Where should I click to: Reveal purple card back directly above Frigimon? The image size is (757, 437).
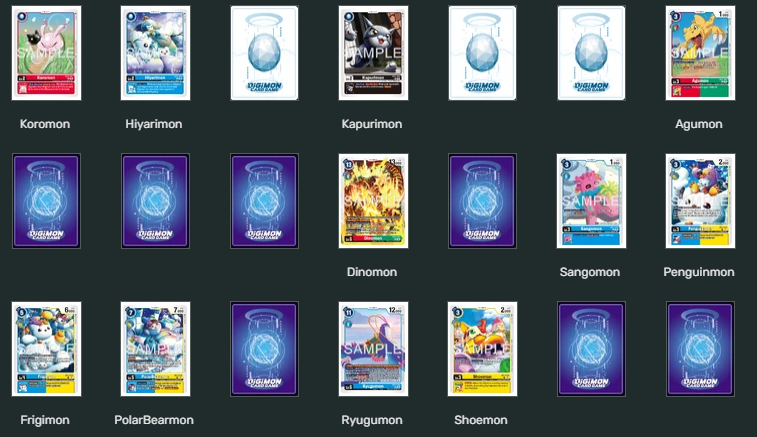(46, 201)
